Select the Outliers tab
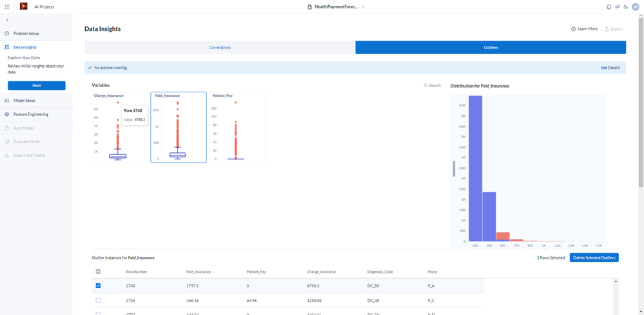 pyautogui.click(x=491, y=48)
